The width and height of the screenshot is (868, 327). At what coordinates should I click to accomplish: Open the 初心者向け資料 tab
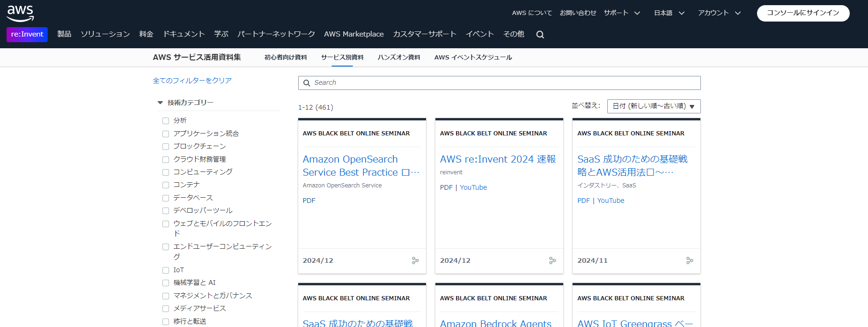(286, 57)
